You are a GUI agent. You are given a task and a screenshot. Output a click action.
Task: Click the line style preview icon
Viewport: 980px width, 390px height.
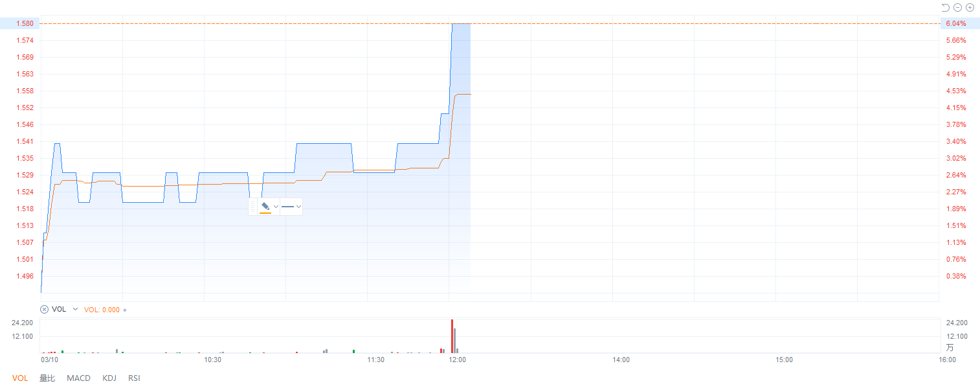(x=287, y=207)
